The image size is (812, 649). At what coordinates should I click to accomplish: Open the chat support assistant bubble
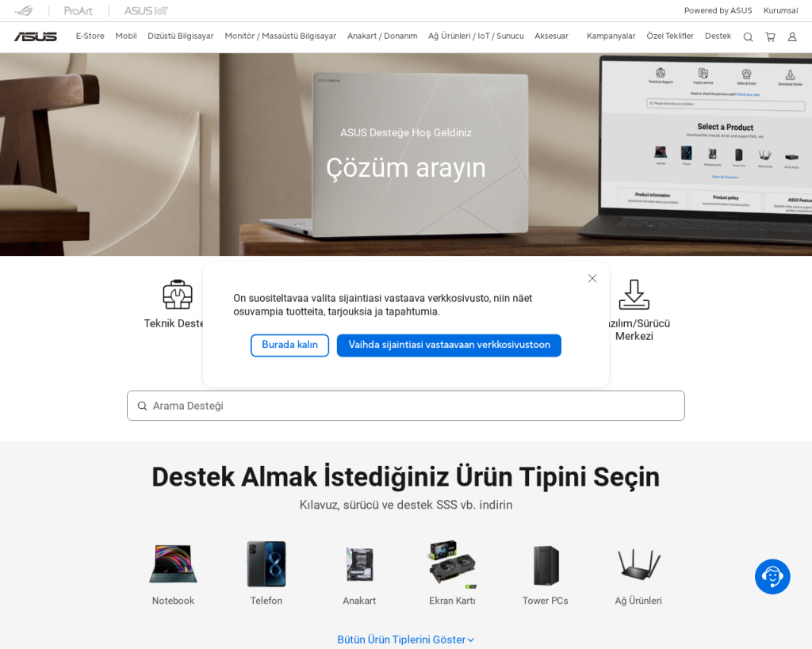(x=772, y=577)
